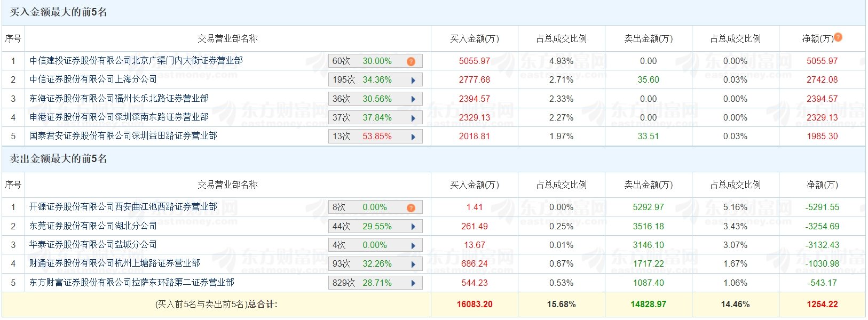Click the 60次 30.00% stat box
Screen dimensions: 868x320
[x=375, y=61]
